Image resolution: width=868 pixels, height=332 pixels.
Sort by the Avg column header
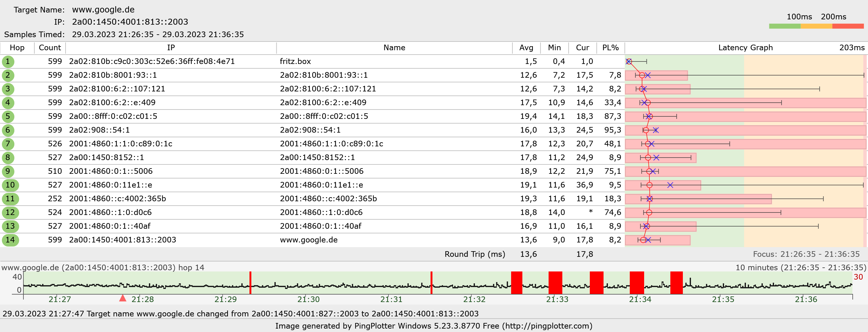526,48
